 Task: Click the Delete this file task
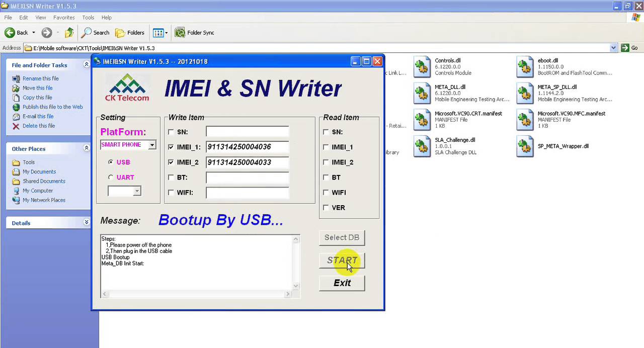tap(39, 126)
